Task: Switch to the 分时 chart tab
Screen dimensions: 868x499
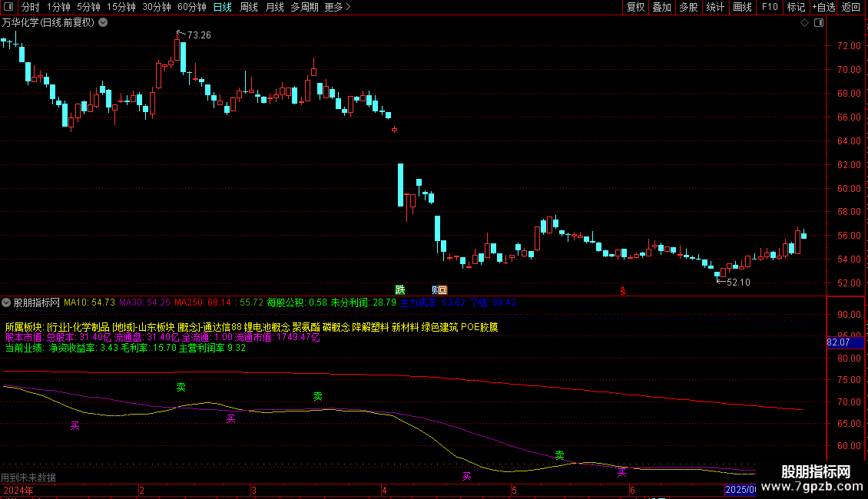Action: tap(31, 7)
